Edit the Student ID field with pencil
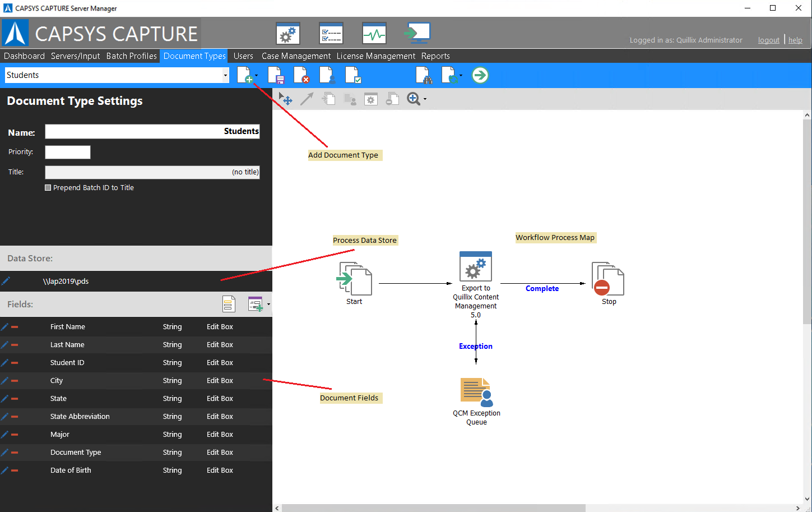Viewport: 812px width, 512px height. coord(4,363)
